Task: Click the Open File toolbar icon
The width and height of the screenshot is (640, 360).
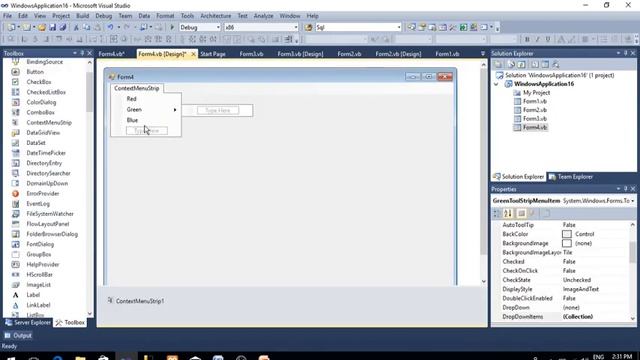Action: (42, 27)
